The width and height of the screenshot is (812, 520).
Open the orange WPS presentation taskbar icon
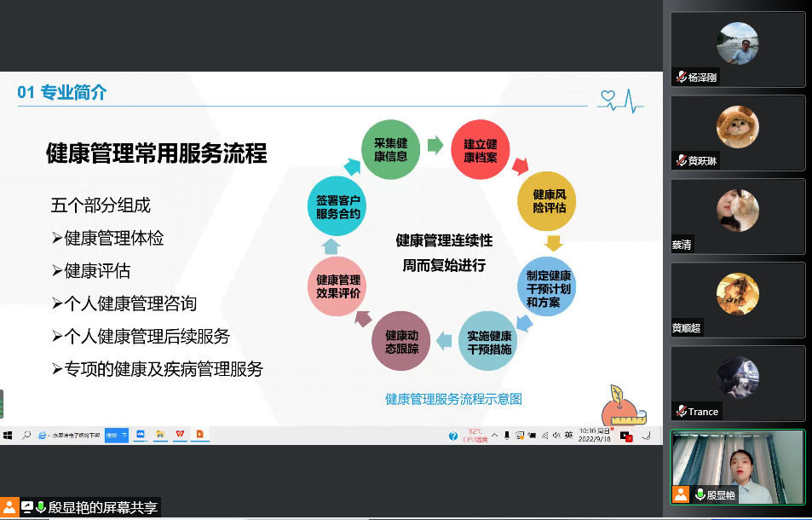click(200, 434)
